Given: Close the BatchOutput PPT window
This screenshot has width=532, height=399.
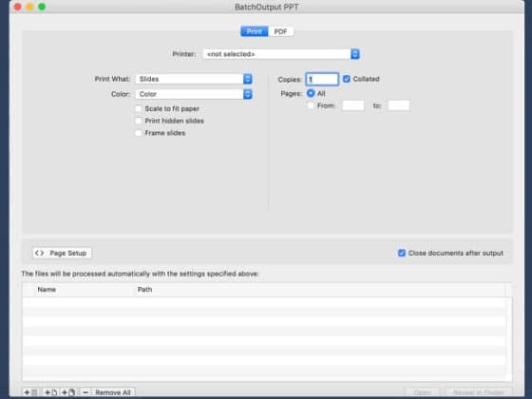Looking at the screenshot, I should point(18,7).
